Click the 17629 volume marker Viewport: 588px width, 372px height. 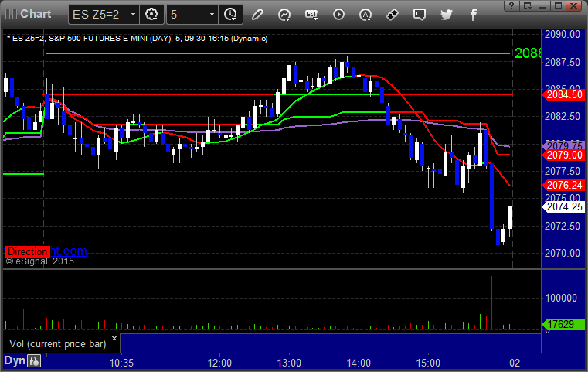click(x=563, y=324)
